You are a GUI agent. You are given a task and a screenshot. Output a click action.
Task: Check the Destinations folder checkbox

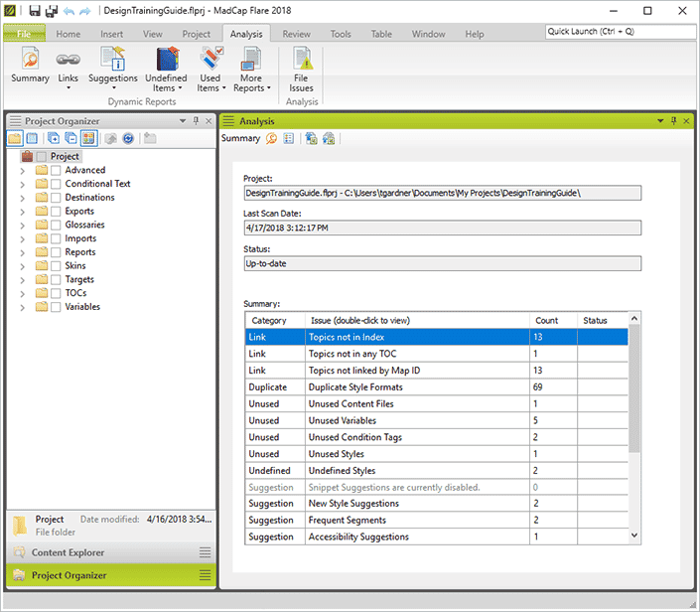coord(56,198)
